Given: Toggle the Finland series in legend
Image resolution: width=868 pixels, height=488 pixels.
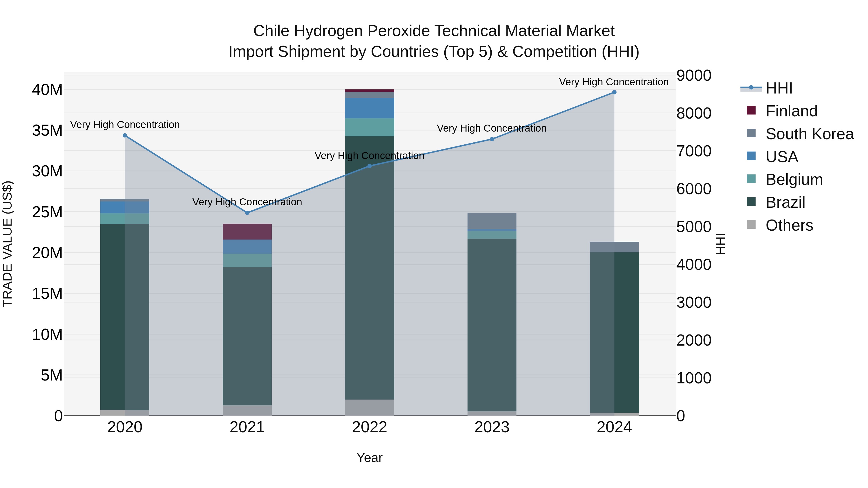Looking at the screenshot, I should (x=782, y=111).
